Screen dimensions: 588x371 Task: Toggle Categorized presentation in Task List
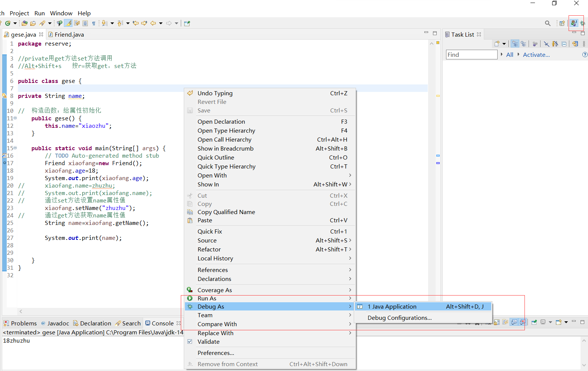[515, 44]
